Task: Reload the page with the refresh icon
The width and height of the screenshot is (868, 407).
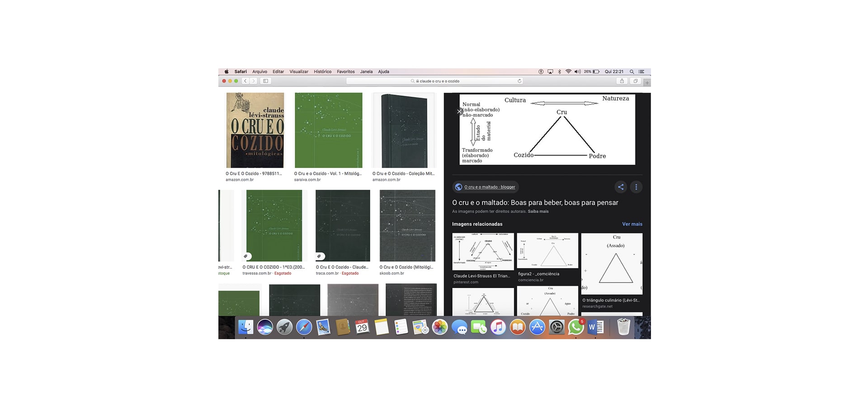Action: coord(519,81)
